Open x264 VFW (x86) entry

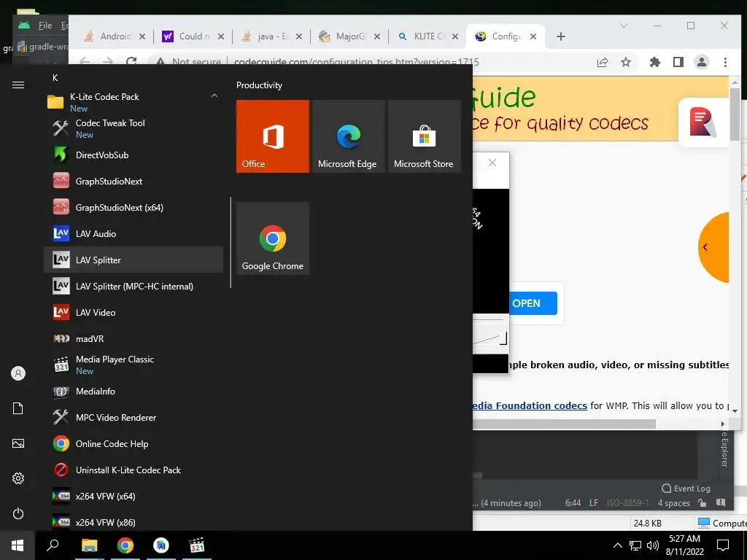point(133,522)
